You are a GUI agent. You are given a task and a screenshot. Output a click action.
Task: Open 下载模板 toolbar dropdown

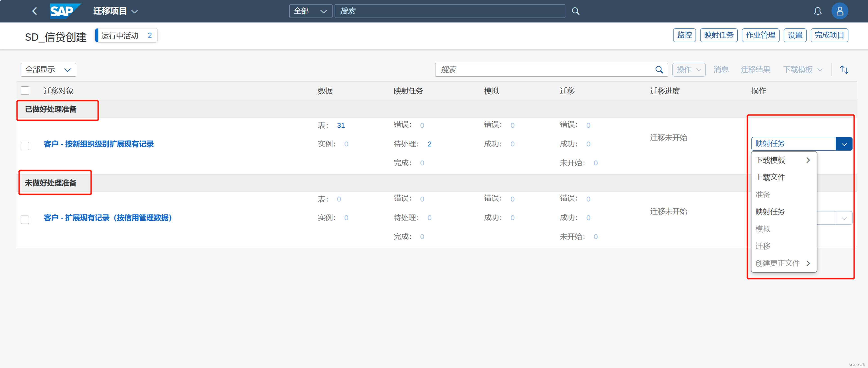[803, 70]
